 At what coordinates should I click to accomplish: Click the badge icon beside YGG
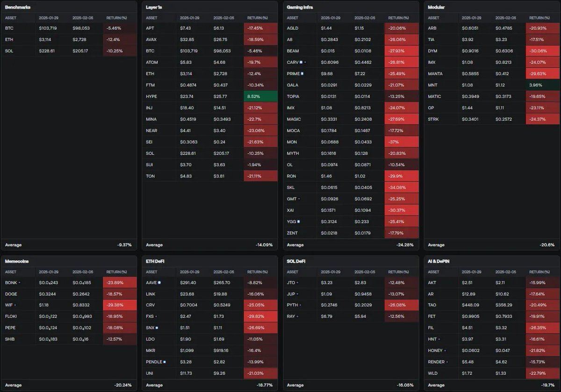tap(298, 221)
